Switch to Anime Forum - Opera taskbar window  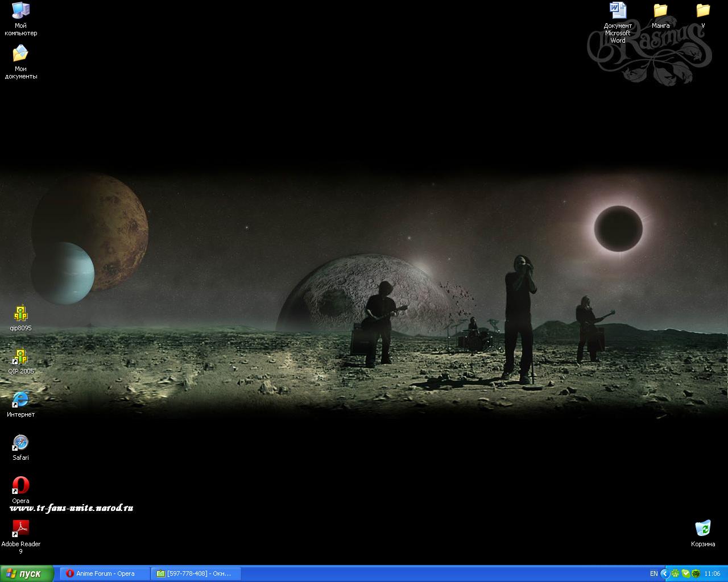[105, 573]
